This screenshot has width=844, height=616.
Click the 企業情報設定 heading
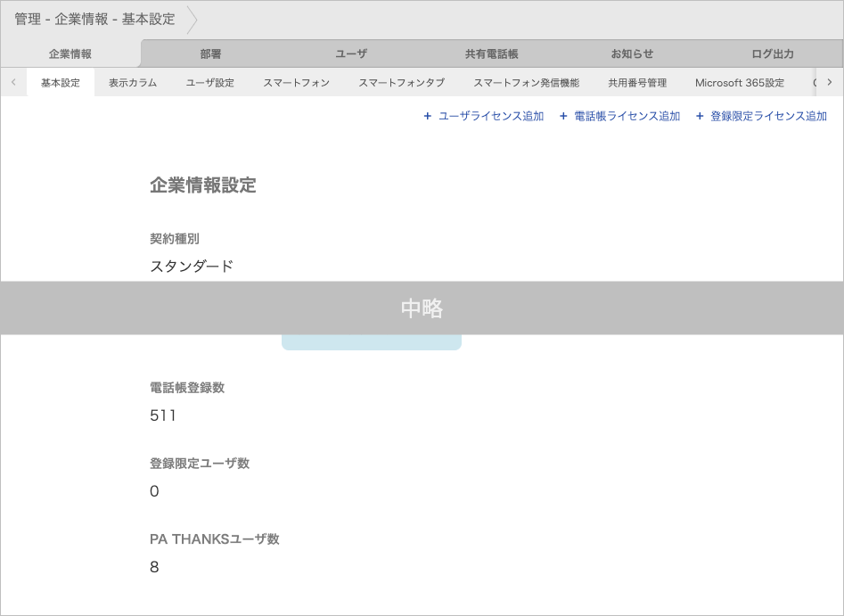coord(203,185)
